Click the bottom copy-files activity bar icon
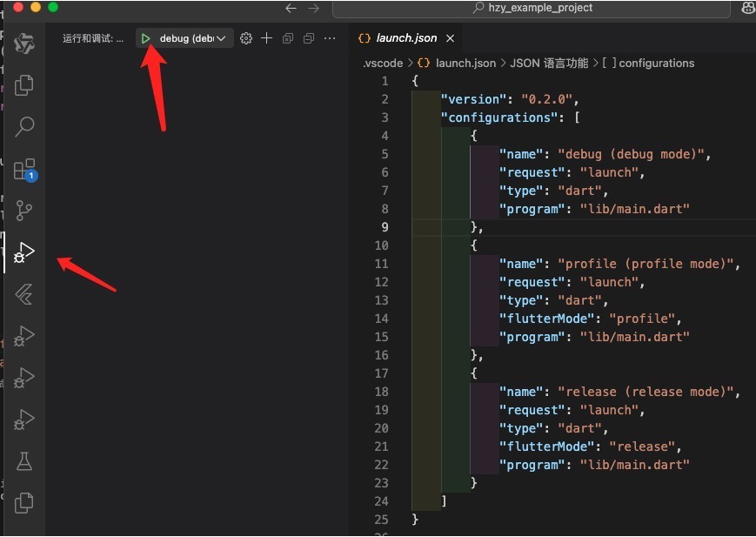 pos(24,503)
